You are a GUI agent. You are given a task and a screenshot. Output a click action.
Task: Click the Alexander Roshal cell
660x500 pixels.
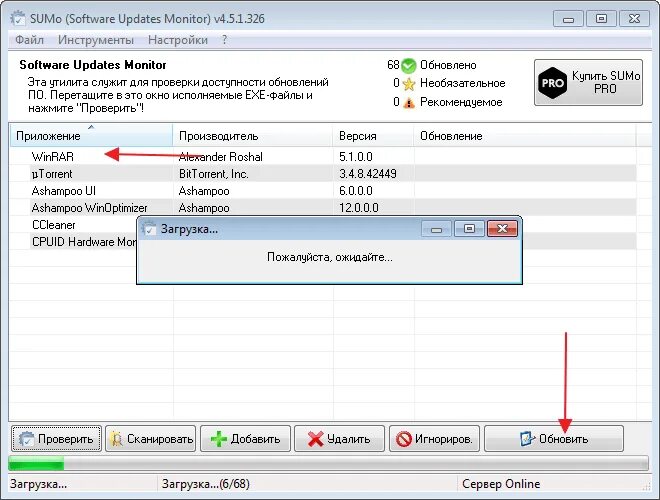[x=221, y=157]
